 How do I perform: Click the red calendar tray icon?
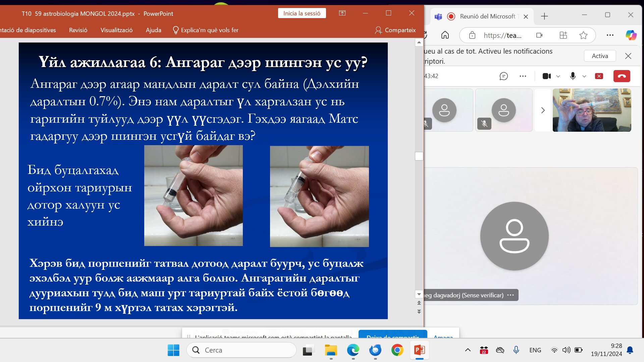tap(484, 350)
